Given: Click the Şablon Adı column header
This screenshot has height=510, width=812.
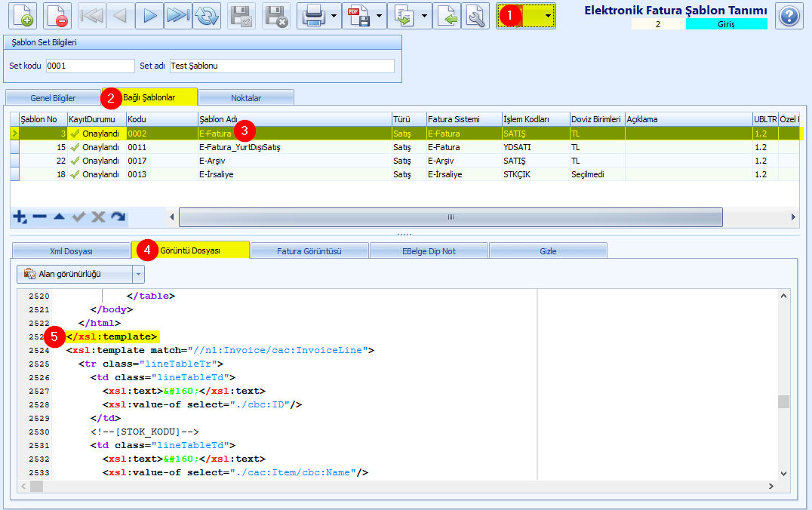Looking at the screenshot, I should point(294,119).
